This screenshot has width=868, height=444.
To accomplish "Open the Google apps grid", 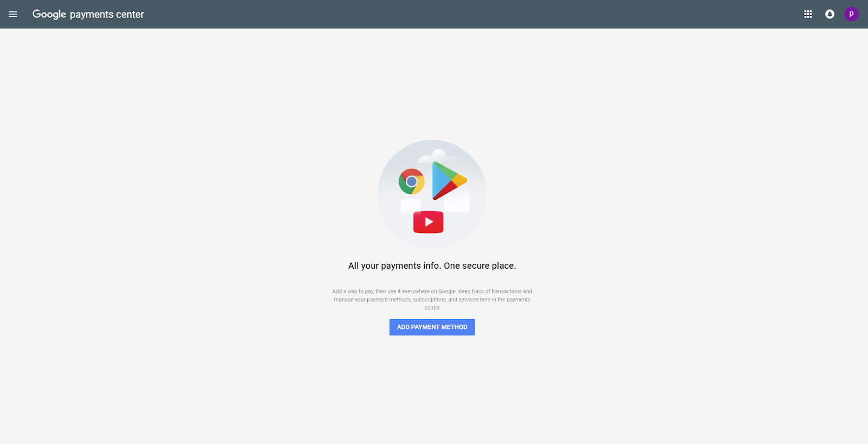I will tap(808, 14).
